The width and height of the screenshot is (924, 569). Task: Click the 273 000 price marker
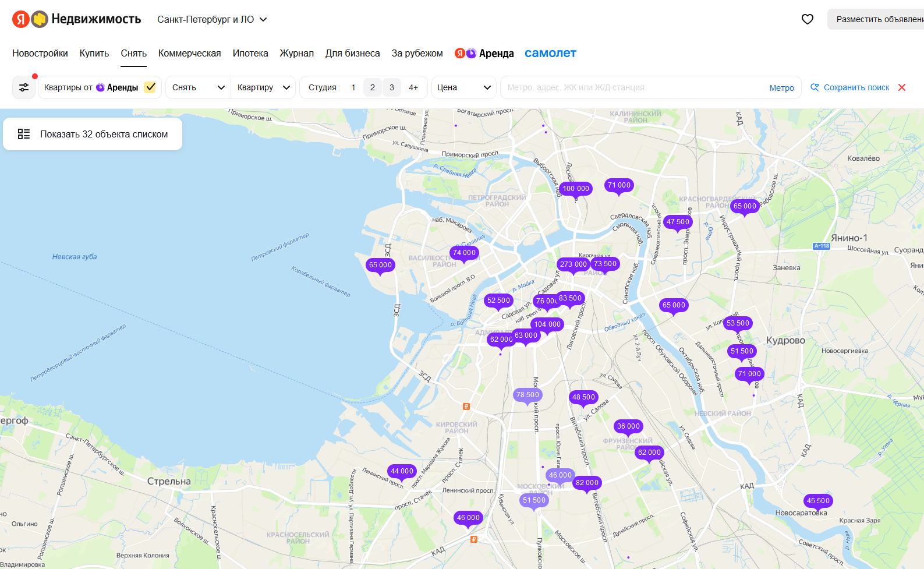pyautogui.click(x=573, y=264)
